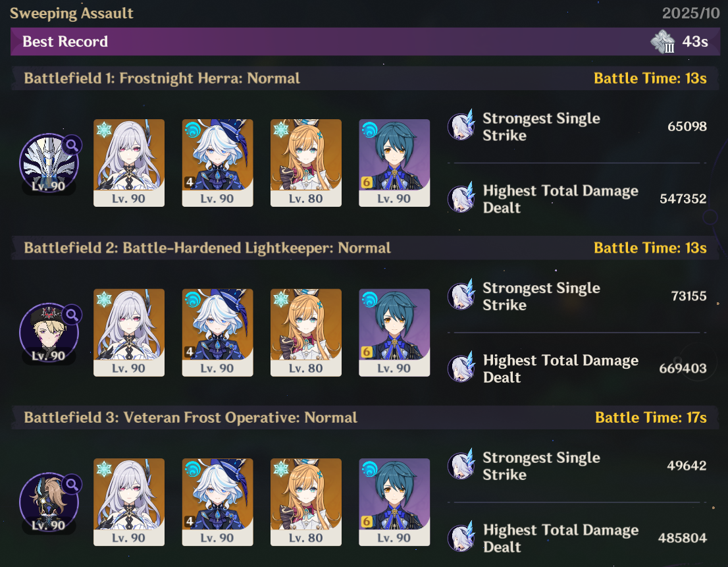Inspect the Frostnight Herra boss icon
This screenshot has height=567, width=728.
pos(49,163)
